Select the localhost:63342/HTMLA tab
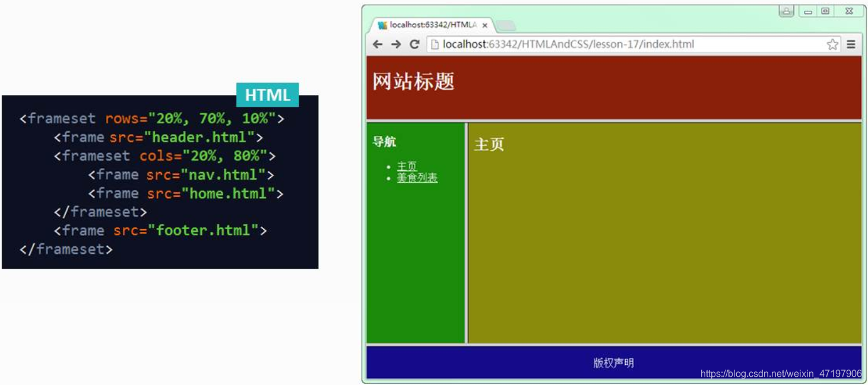Viewport: 868px width, 385px height. click(x=432, y=26)
